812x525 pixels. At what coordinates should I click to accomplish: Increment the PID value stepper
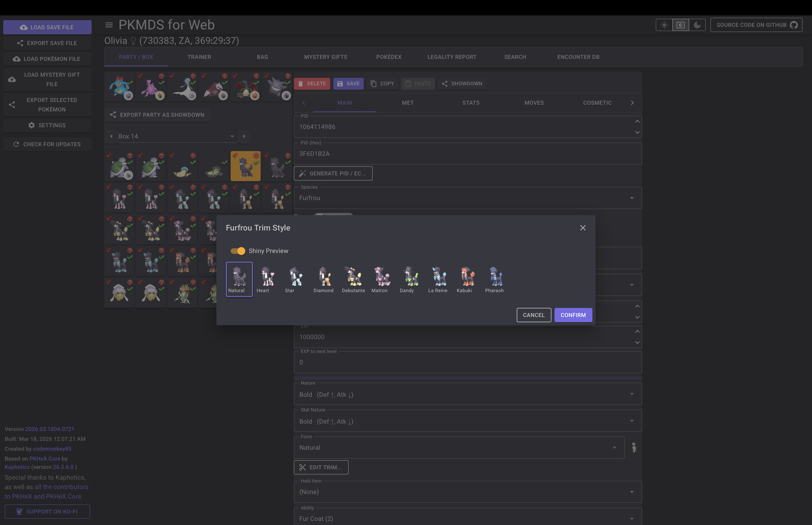[x=637, y=121]
